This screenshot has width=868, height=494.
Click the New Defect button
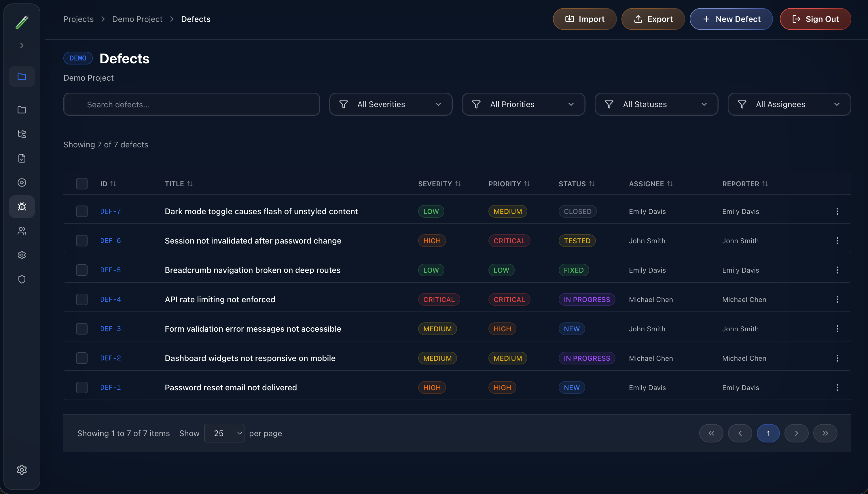pyautogui.click(x=731, y=19)
